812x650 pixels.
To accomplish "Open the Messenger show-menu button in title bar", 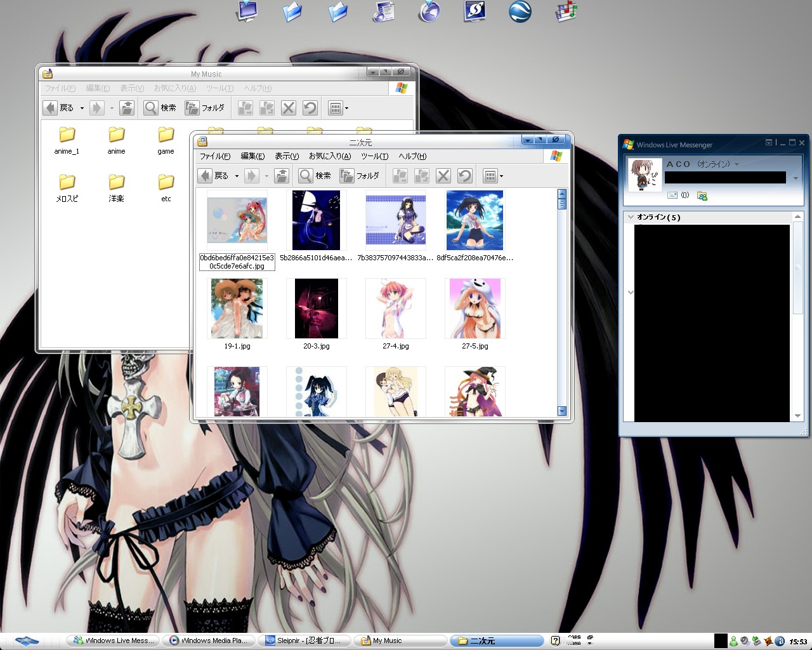I will [769, 143].
